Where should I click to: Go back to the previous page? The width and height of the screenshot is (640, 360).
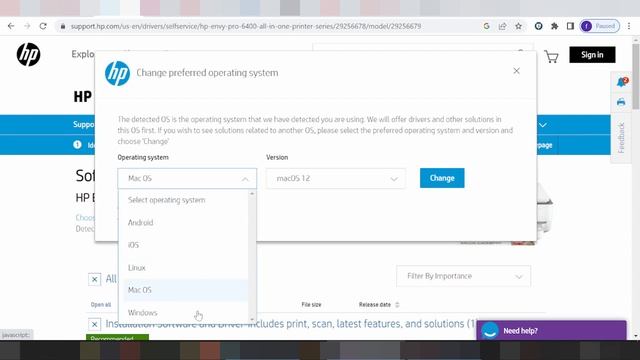[x=11, y=26]
